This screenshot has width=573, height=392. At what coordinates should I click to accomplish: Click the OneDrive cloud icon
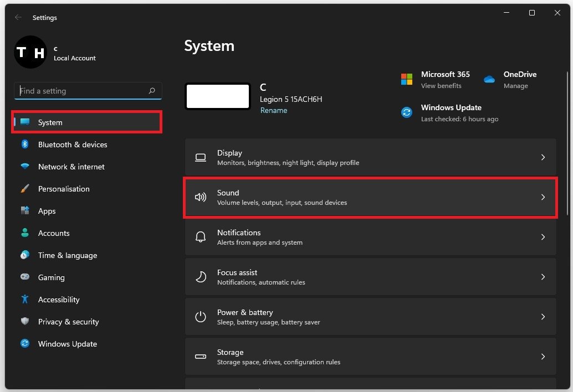click(x=489, y=79)
